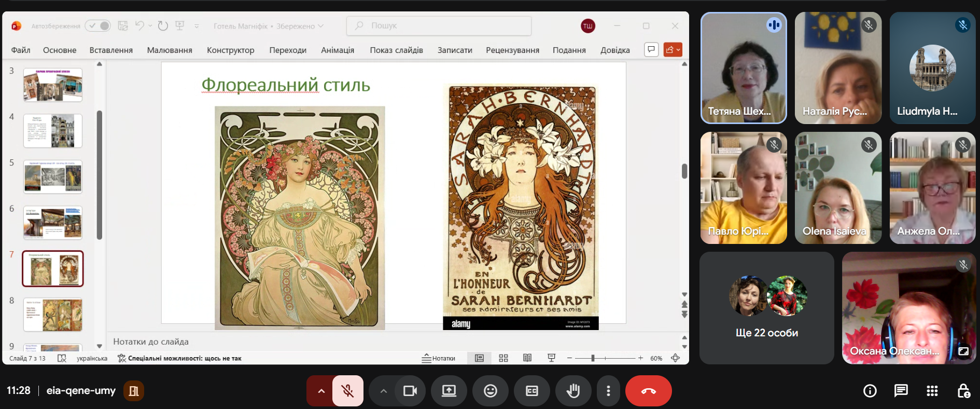Select slide 6 thumbnail
Viewport: 980px width, 409px height.
(53, 223)
